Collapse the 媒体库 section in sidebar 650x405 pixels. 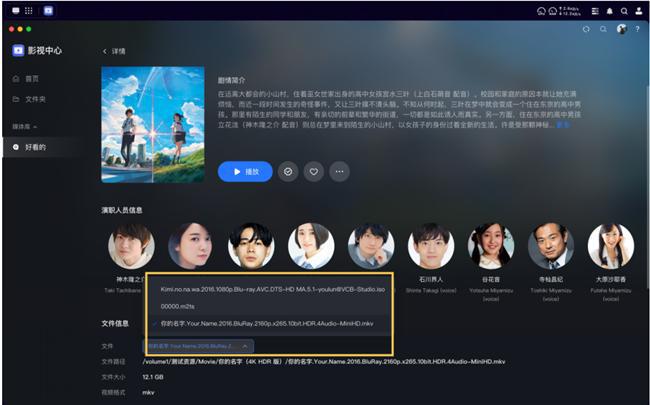coord(24,127)
